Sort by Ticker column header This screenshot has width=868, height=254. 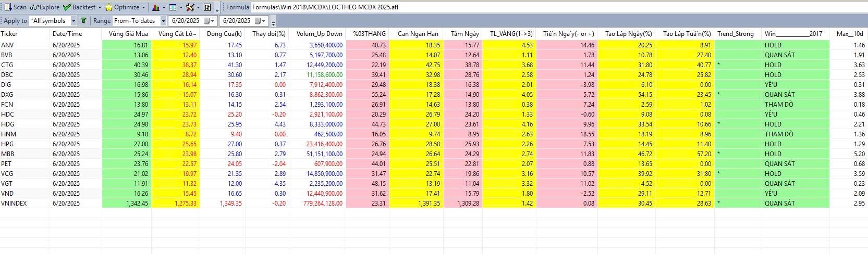9,34
